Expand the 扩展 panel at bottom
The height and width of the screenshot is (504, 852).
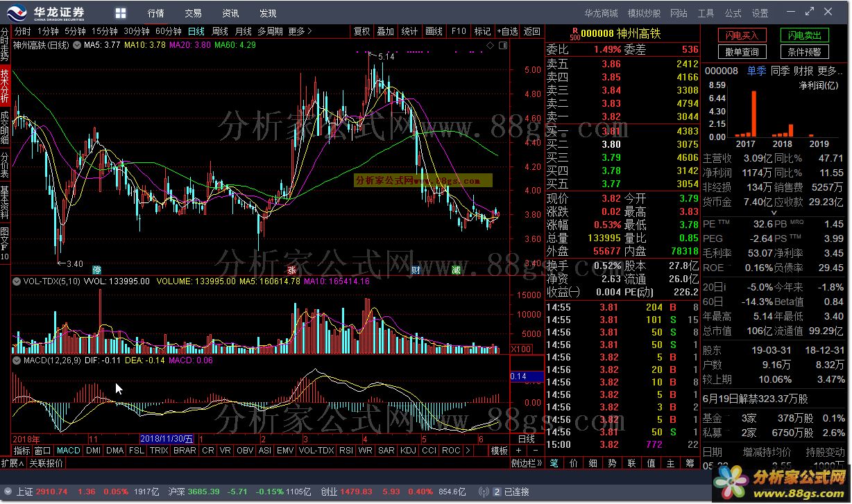tap(13, 463)
